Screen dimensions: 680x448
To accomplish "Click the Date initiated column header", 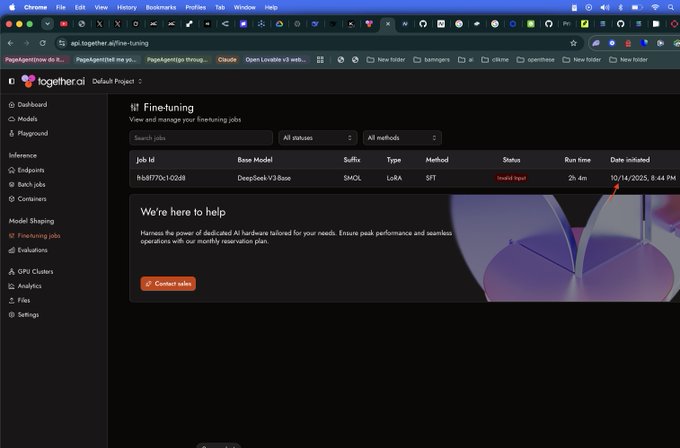I will coord(630,160).
